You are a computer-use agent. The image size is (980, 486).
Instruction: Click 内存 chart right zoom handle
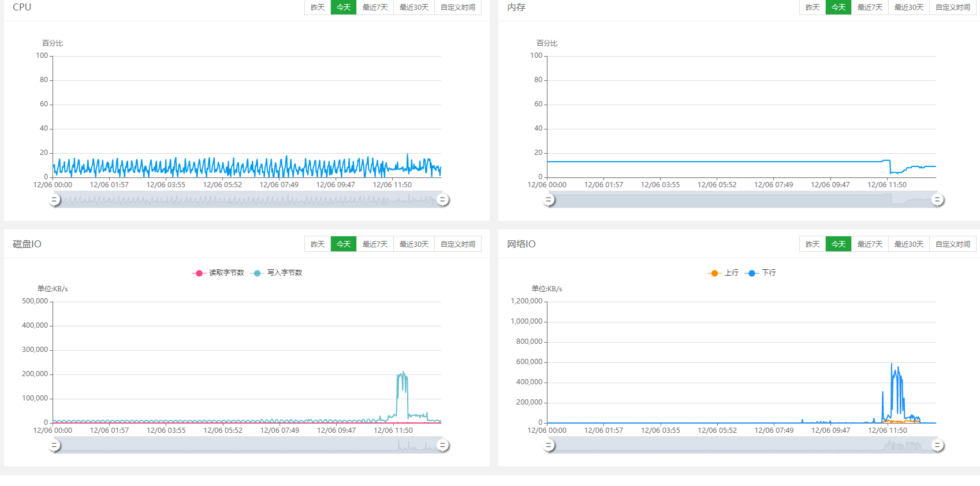point(937,199)
